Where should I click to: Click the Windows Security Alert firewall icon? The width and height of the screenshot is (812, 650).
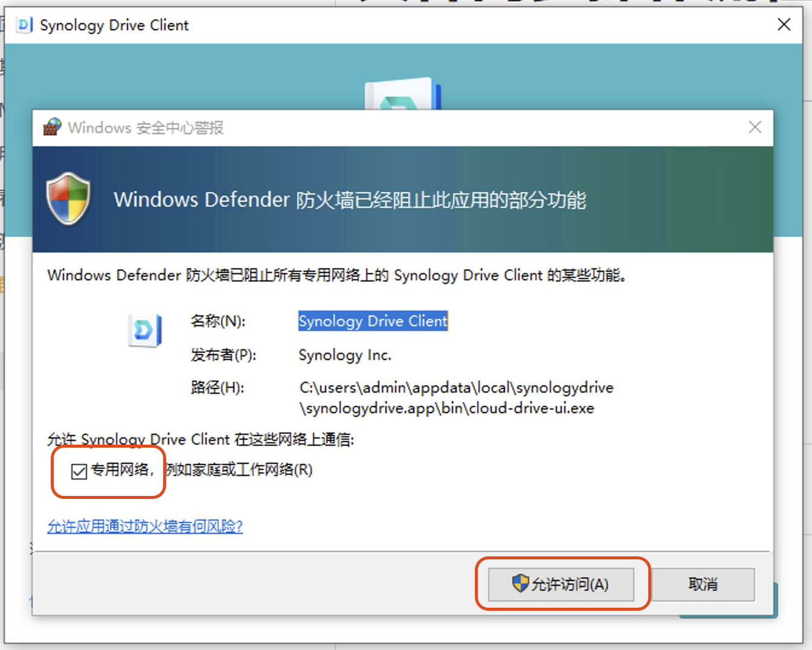coord(52,127)
